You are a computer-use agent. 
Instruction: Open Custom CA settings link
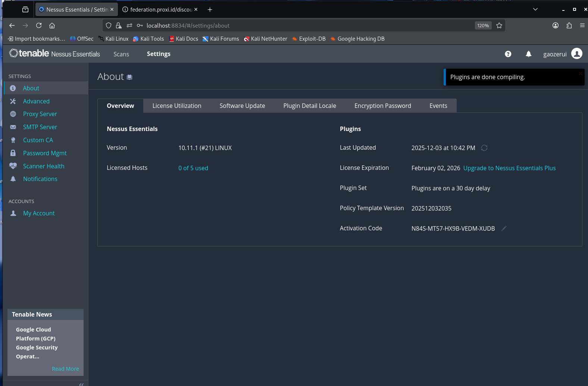point(38,140)
